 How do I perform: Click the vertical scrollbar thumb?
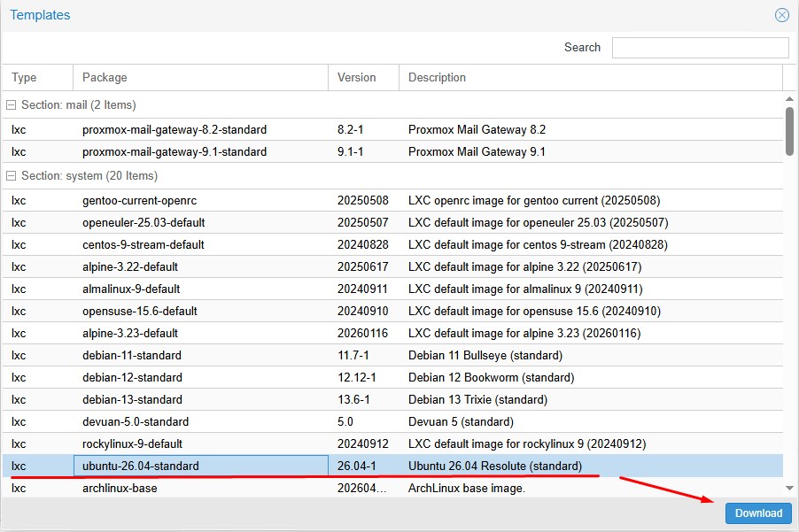789,131
